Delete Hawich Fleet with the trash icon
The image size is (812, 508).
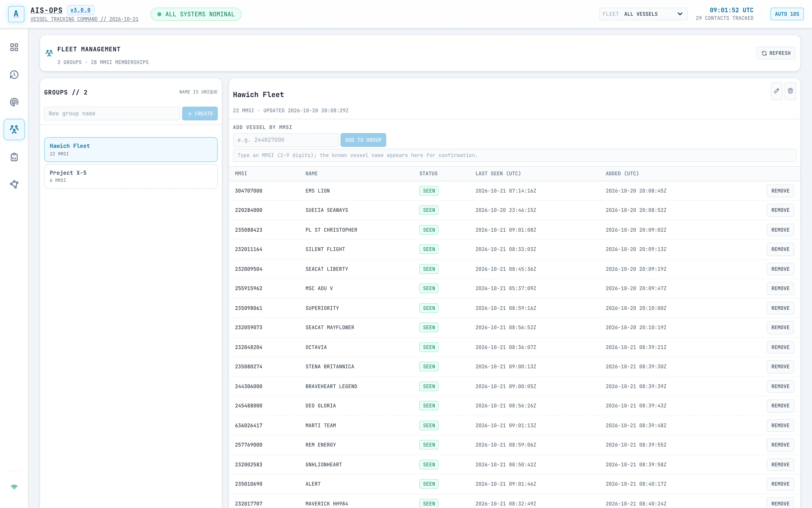790,91
